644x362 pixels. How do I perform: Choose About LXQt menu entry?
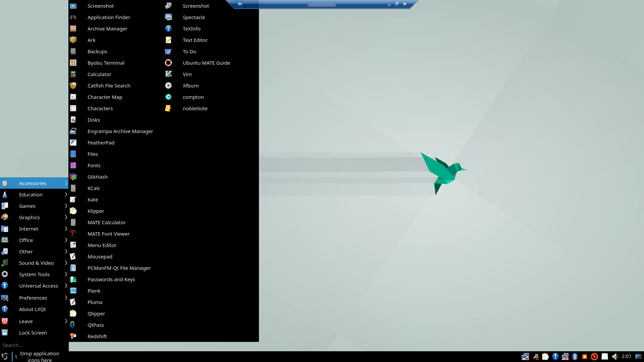[x=34, y=309]
